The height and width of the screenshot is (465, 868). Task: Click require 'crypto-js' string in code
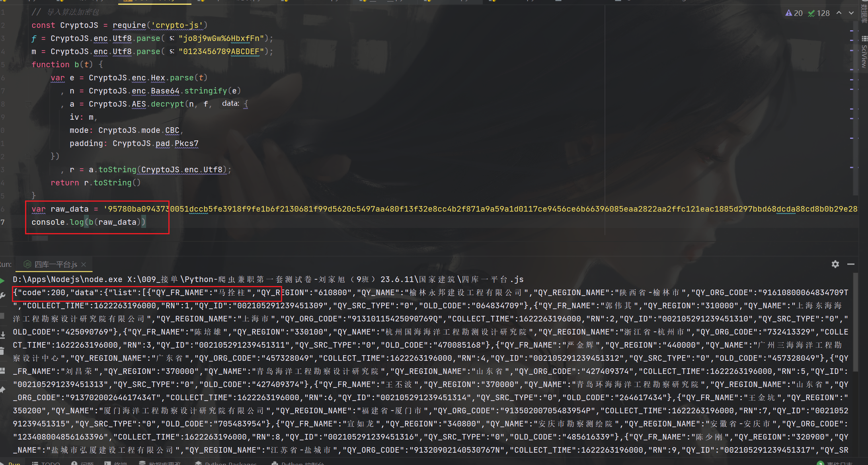click(x=177, y=25)
